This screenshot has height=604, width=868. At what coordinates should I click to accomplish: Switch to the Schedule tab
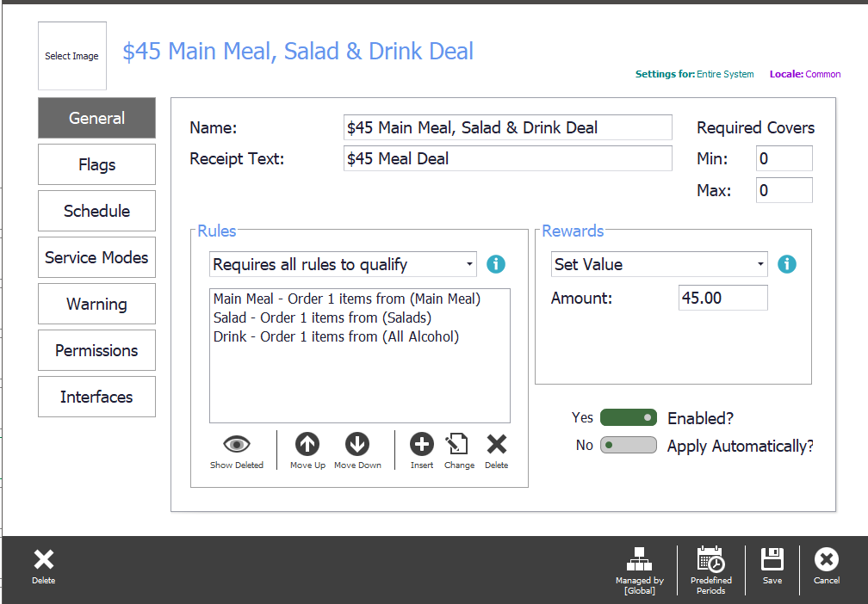(x=96, y=211)
